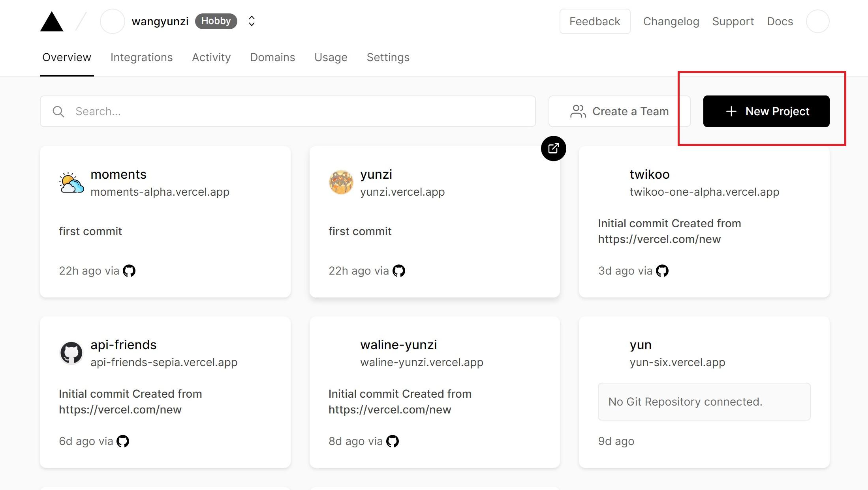Click the moments weather project icon

[x=71, y=182]
